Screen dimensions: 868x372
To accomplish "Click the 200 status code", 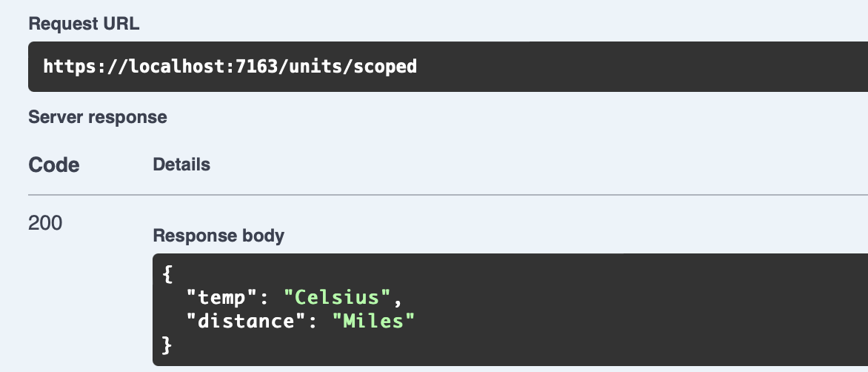I will pos(45,222).
